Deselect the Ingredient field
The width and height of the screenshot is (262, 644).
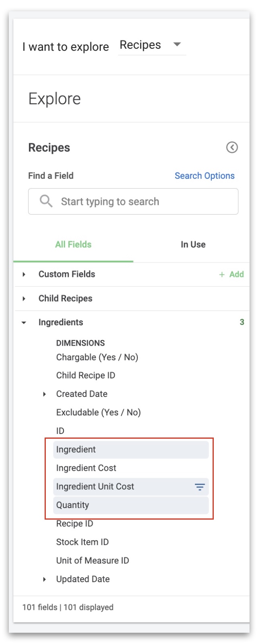(131, 450)
